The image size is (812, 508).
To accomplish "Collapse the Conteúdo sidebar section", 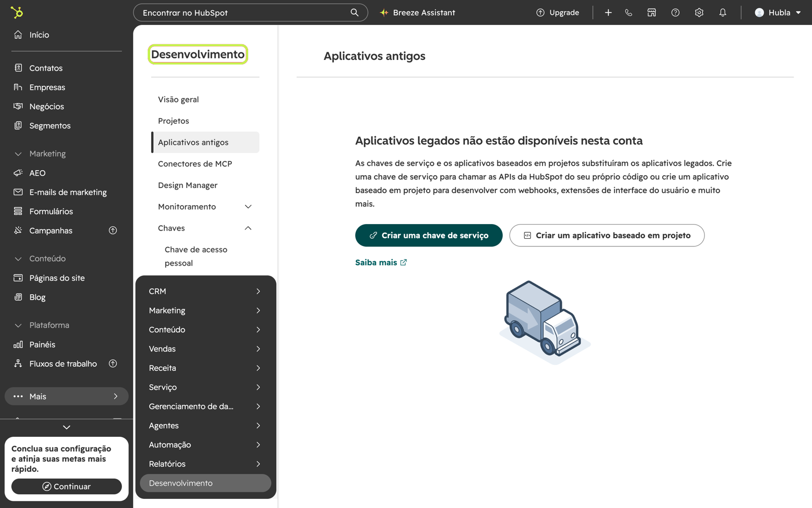I will 18,259.
